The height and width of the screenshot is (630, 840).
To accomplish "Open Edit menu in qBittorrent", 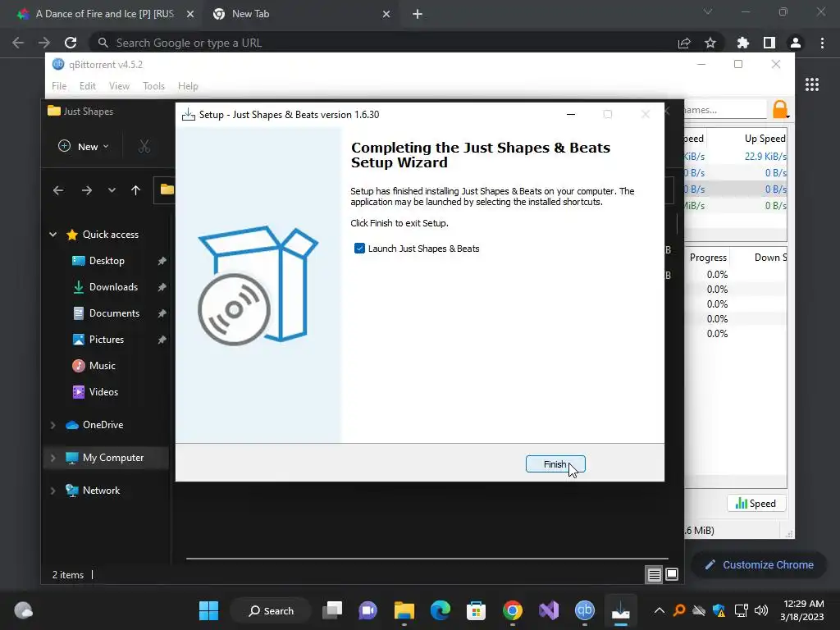I will point(87,85).
